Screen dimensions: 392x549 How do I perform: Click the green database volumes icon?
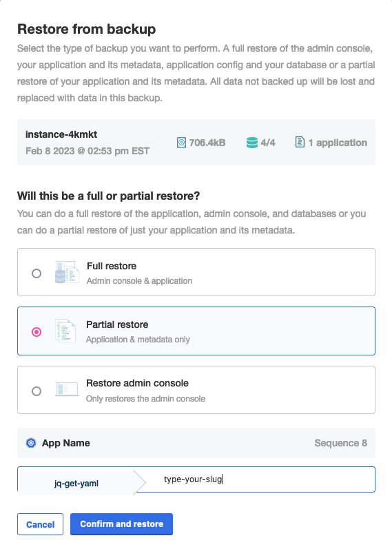click(x=252, y=143)
